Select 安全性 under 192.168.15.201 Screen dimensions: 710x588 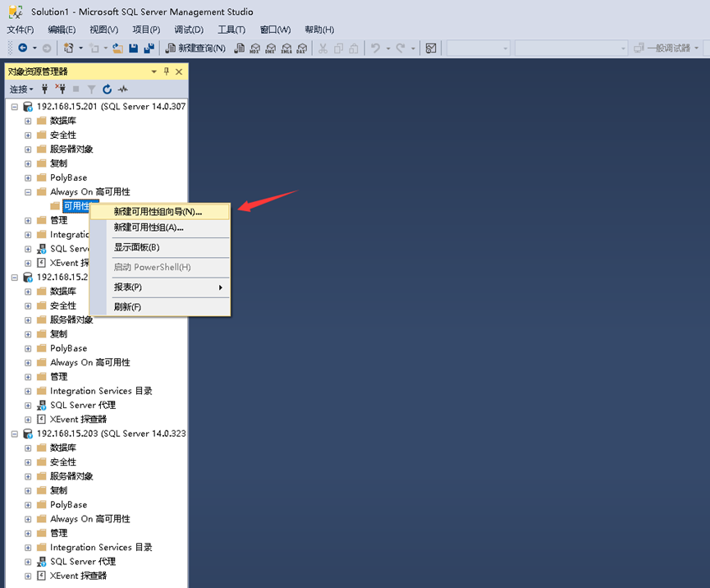tap(63, 135)
